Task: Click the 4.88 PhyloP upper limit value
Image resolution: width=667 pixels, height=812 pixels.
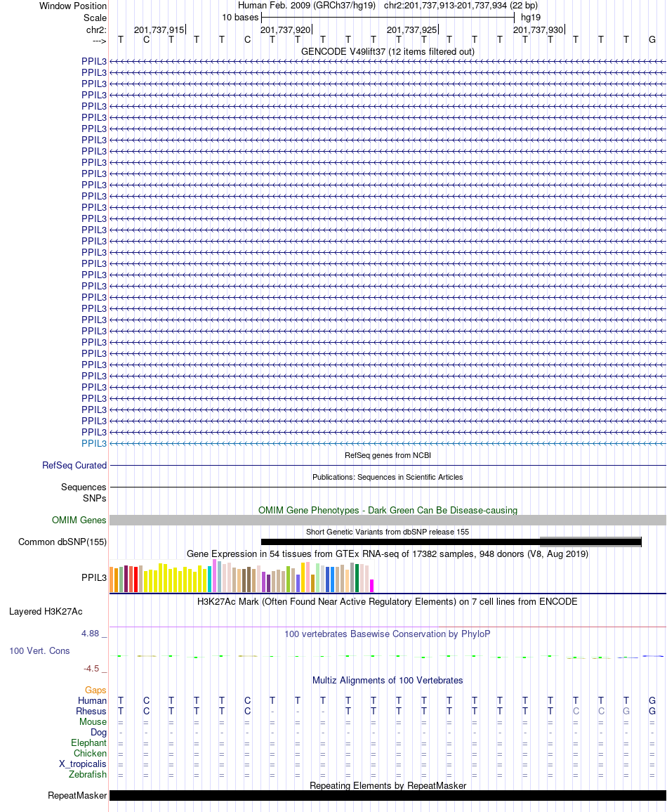Action: coord(90,634)
